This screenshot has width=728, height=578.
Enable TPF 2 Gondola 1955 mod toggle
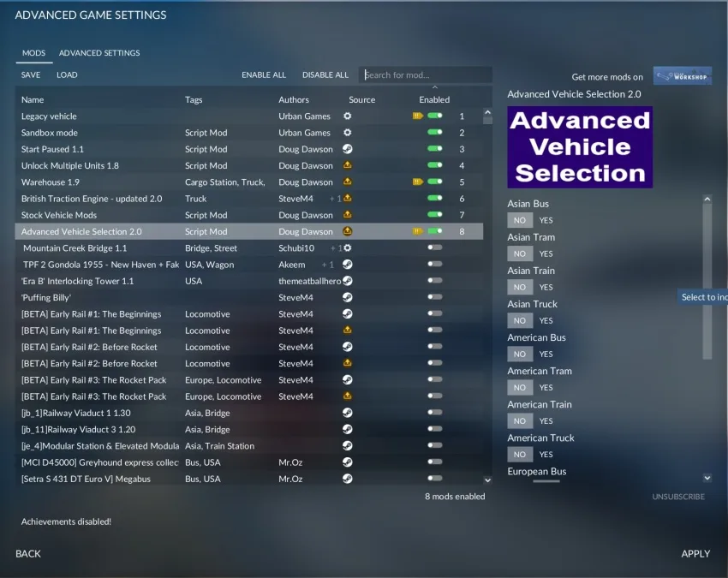pyautogui.click(x=435, y=264)
